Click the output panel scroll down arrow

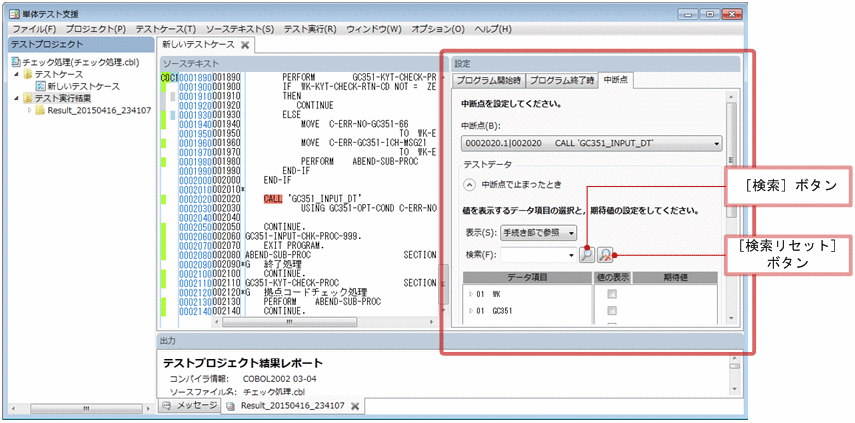pos(734,389)
